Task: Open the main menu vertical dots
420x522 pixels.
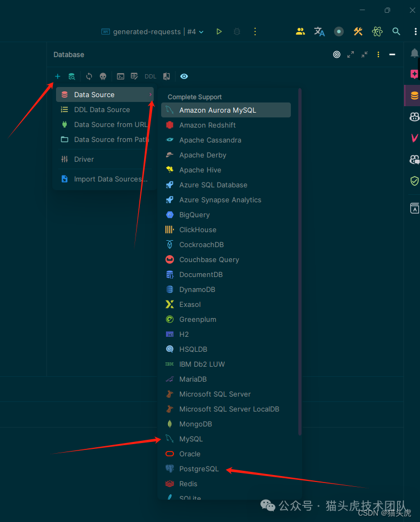Action: pos(415,31)
